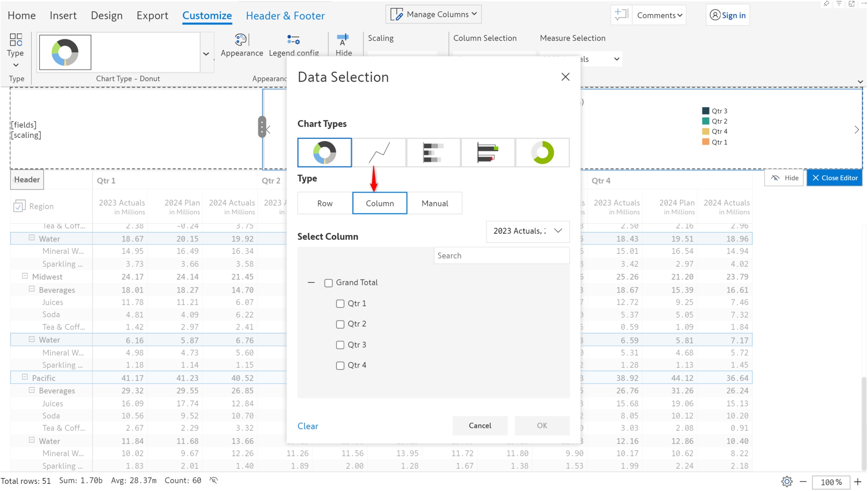Open the 2023 Actuals measure dropdown
The image size is (868, 491).
(x=527, y=231)
